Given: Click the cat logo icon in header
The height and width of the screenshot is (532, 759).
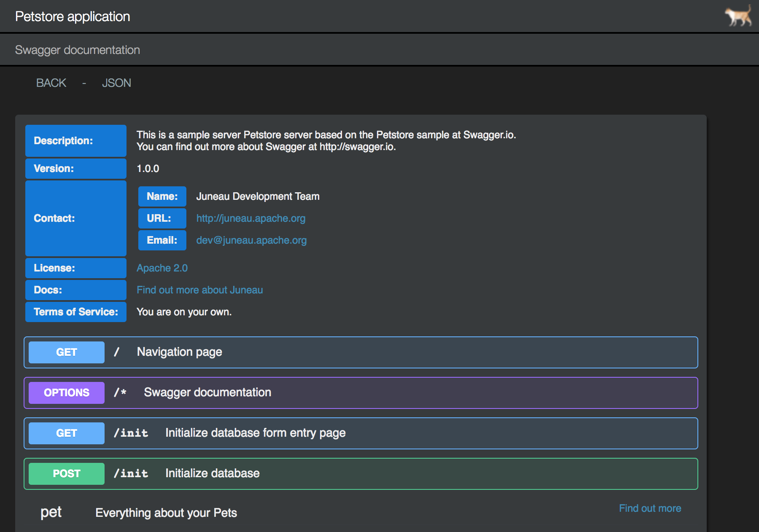Looking at the screenshot, I should (738, 16).
